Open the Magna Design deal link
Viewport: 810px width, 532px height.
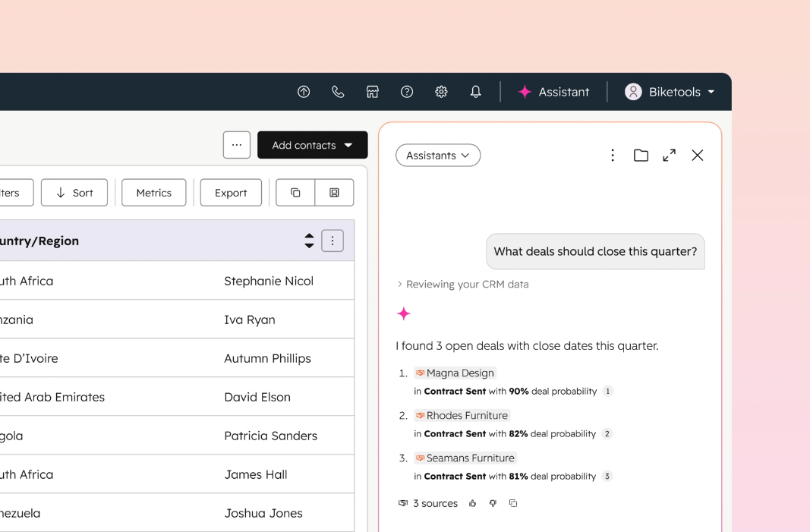[x=455, y=373]
